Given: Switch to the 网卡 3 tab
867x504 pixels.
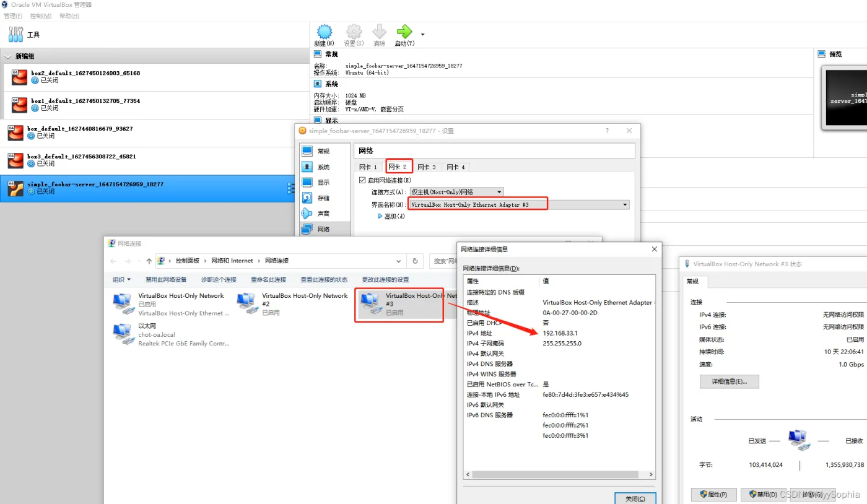Looking at the screenshot, I should [426, 167].
